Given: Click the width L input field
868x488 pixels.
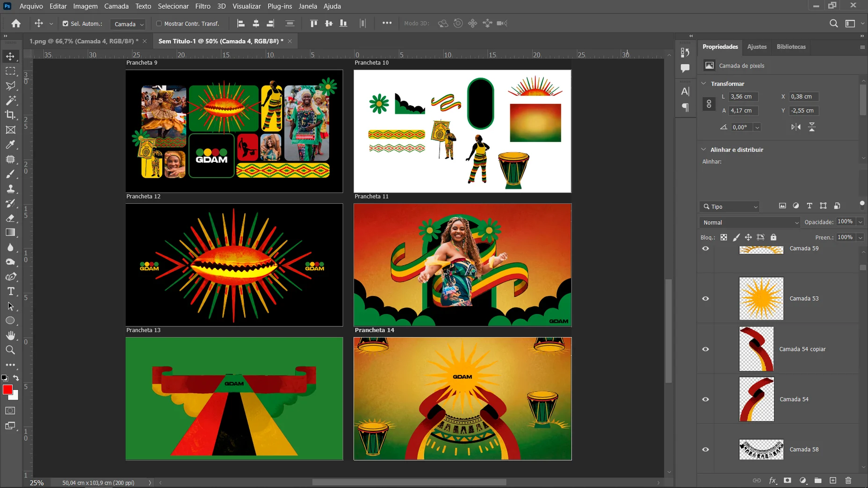Looking at the screenshot, I should pyautogui.click(x=744, y=97).
